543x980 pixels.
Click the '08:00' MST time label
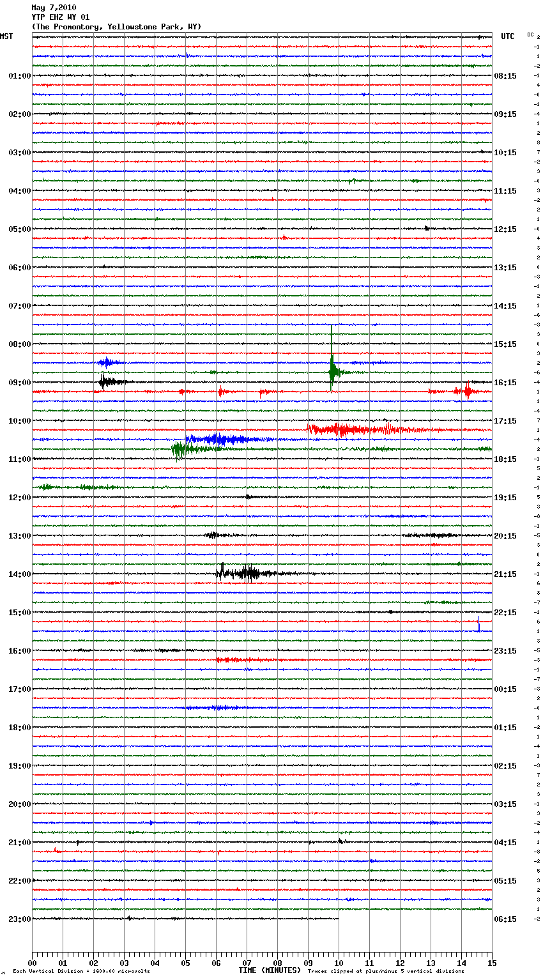tap(20, 344)
